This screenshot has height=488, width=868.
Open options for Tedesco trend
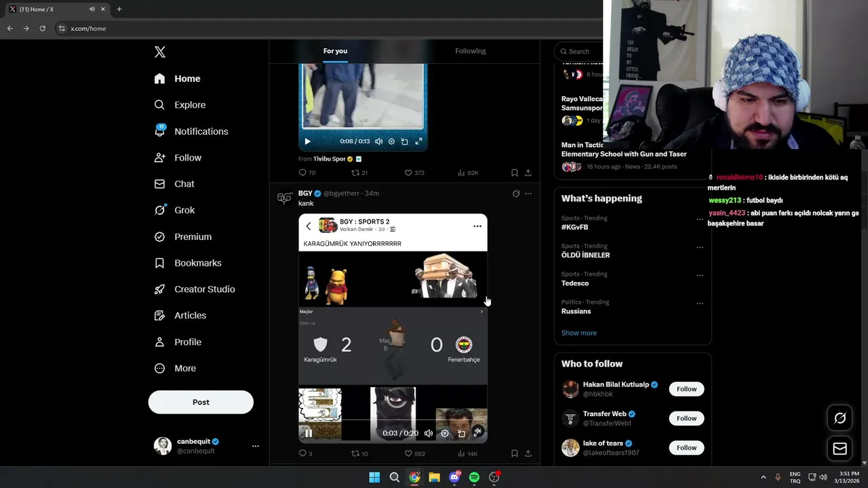700,275
